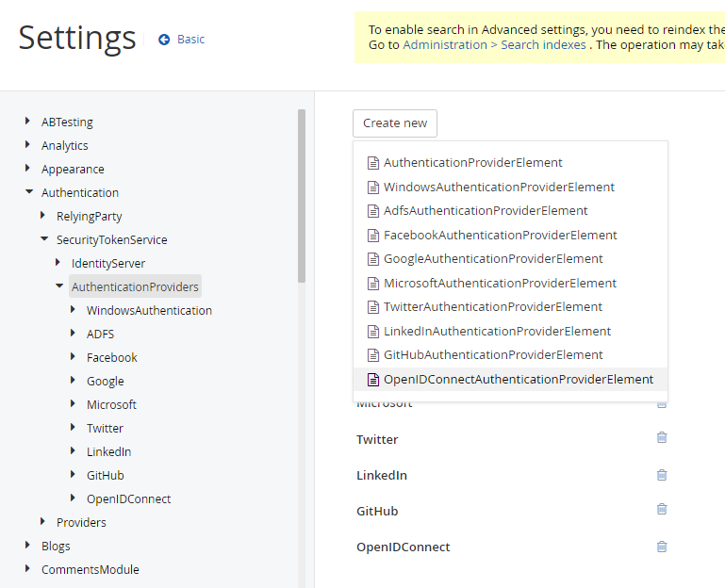This screenshot has height=588, width=725.
Task: Click AdfsAuthenticationProviderElement document icon
Action: click(372, 211)
